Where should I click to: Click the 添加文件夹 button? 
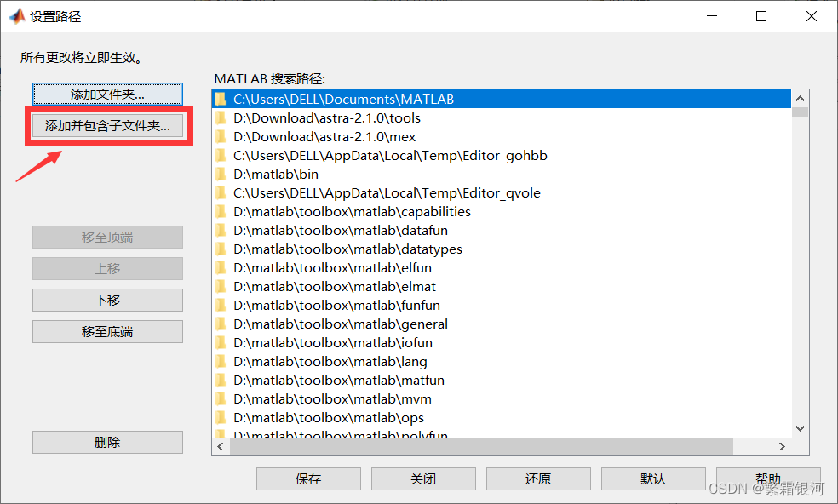coord(106,94)
